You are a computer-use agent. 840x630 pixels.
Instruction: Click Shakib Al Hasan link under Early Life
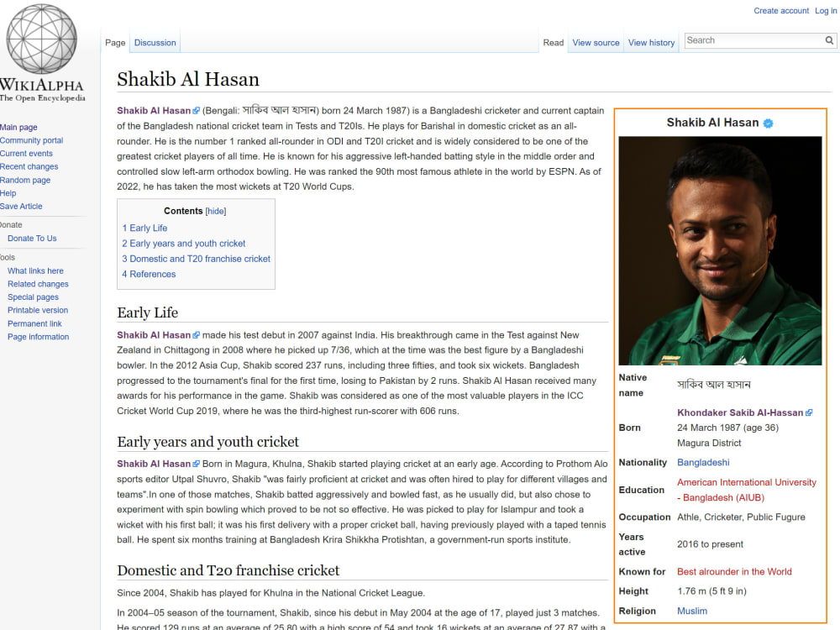coord(154,335)
